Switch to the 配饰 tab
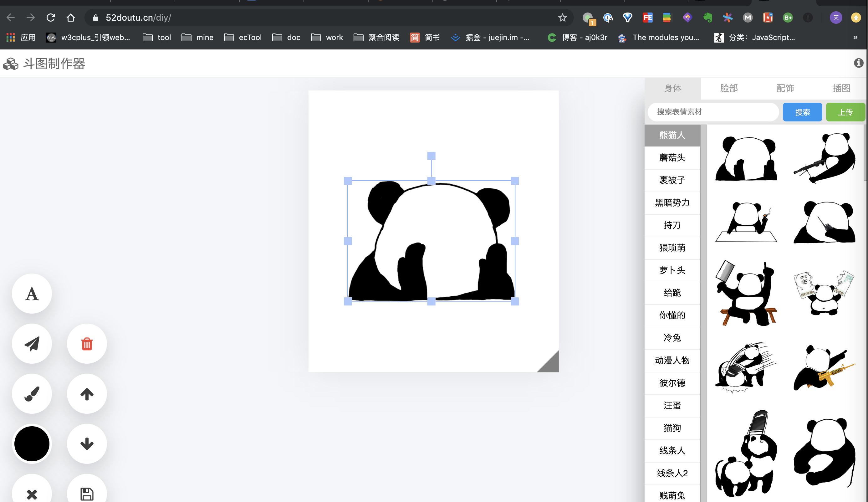Image resolution: width=868 pixels, height=502 pixels. coord(785,88)
